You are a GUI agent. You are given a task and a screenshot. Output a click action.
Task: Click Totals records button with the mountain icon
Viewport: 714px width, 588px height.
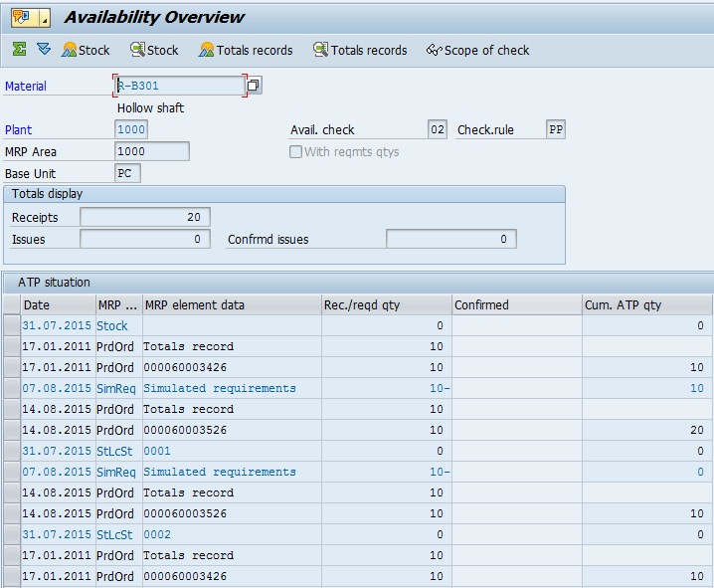(x=246, y=50)
